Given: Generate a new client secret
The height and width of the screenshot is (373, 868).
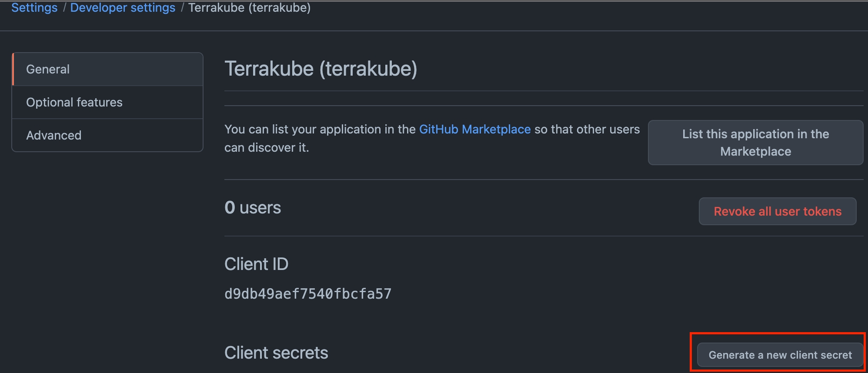Looking at the screenshot, I should 780,355.
